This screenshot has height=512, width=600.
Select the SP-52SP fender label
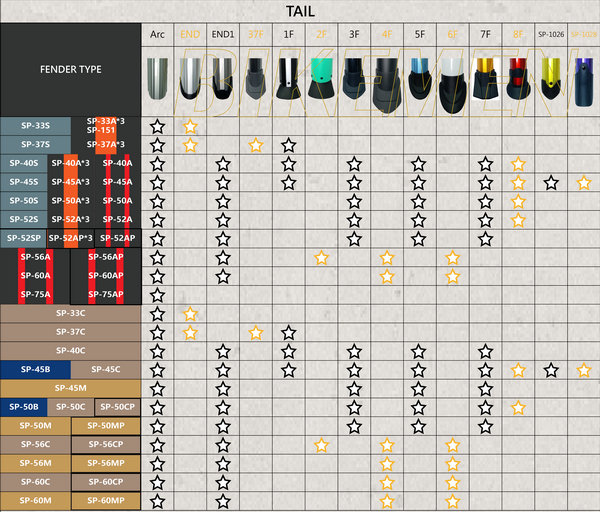coord(24,238)
